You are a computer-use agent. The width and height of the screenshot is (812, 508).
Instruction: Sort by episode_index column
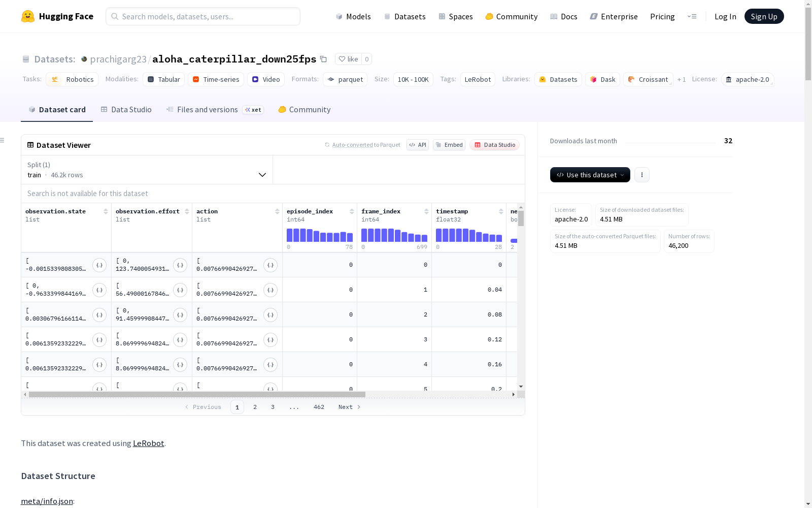coord(352,211)
